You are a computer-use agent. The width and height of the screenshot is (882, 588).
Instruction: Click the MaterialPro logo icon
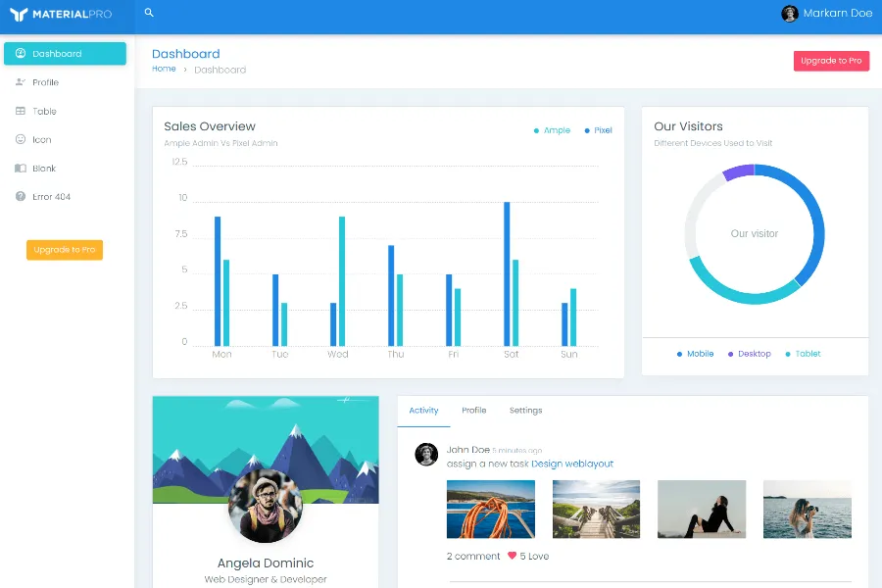(19, 15)
